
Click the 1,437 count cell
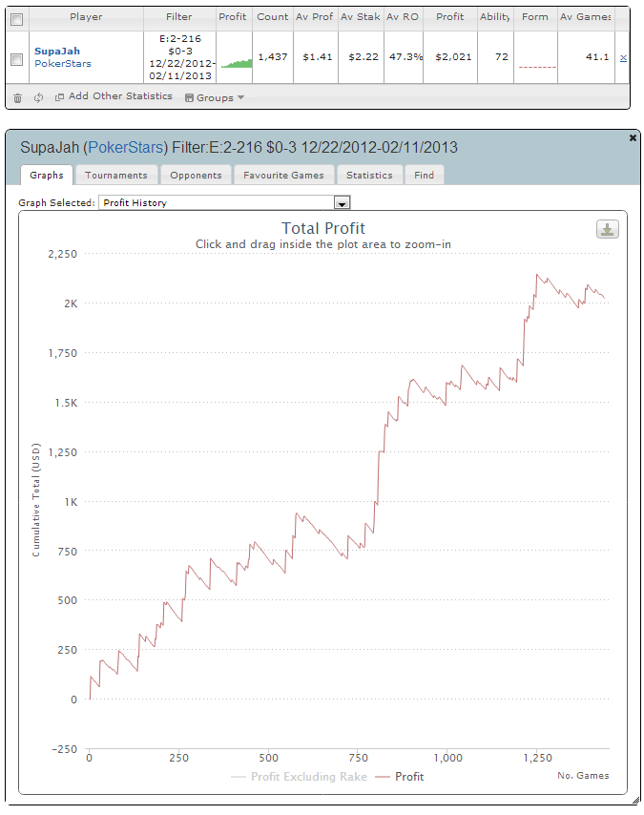tap(273, 57)
